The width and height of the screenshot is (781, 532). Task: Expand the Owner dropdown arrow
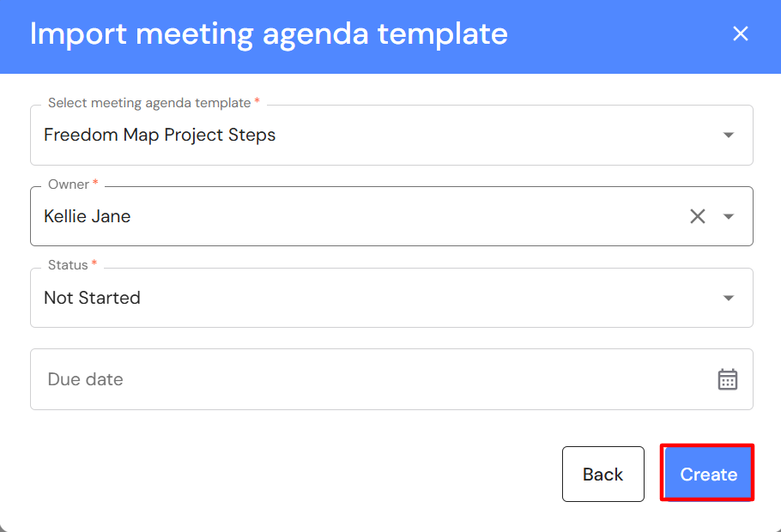click(x=729, y=216)
